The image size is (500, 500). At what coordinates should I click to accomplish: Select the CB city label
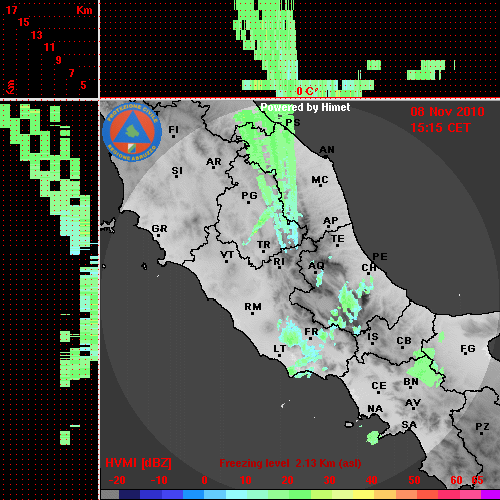click(x=404, y=341)
